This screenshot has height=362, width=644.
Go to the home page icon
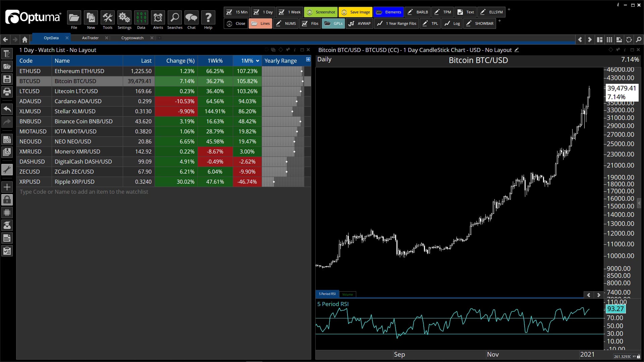click(x=25, y=40)
